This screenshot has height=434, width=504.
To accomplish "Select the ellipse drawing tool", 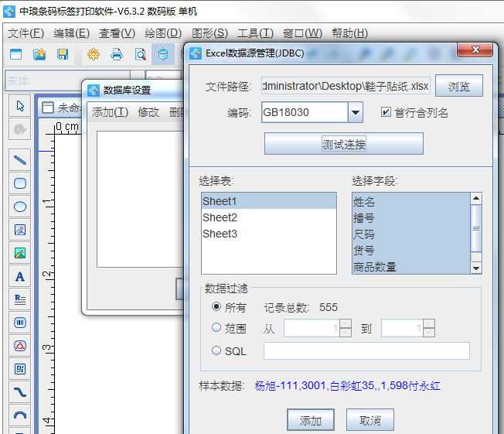I will point(20,207).
